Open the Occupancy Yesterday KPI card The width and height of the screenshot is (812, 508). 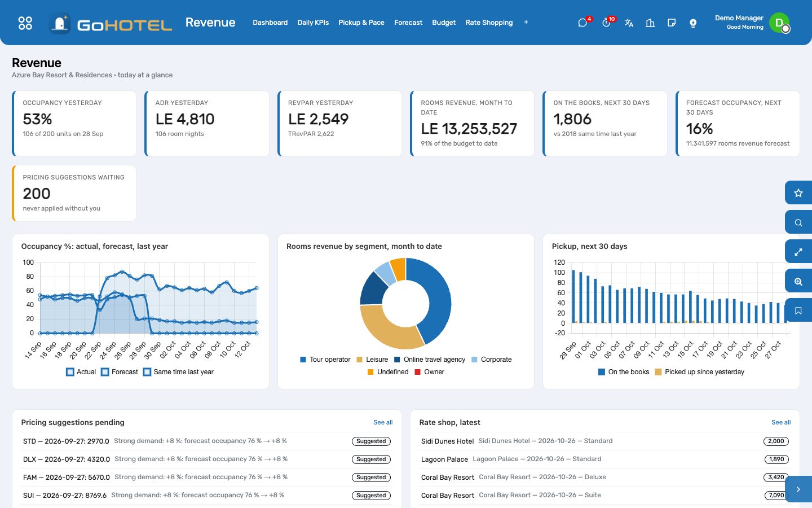[74, 124]
